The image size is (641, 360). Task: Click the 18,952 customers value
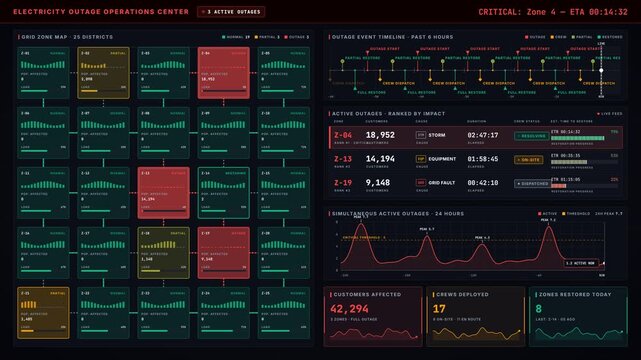380,135
